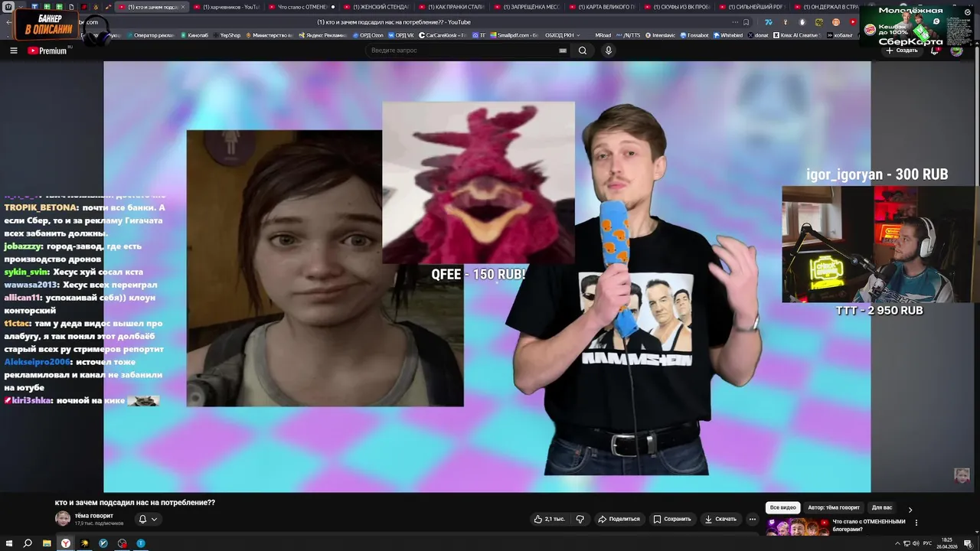Open the ОРД VK bookmark
The image size is (980, 551).
click(401, 35)
